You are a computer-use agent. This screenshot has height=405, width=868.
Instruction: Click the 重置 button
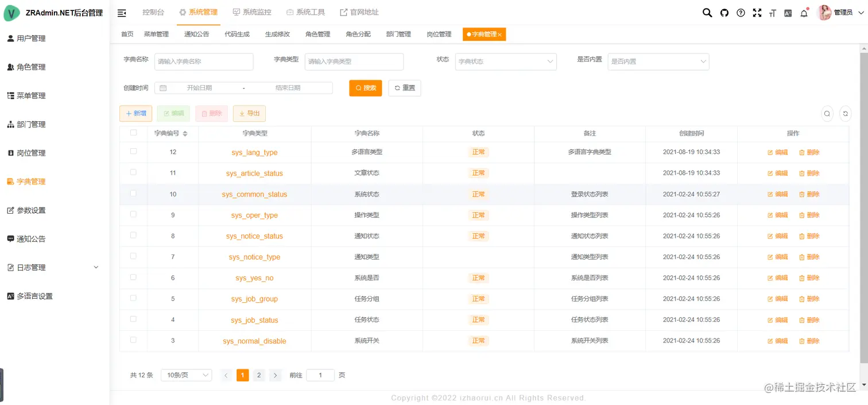(x=405, y=88)
